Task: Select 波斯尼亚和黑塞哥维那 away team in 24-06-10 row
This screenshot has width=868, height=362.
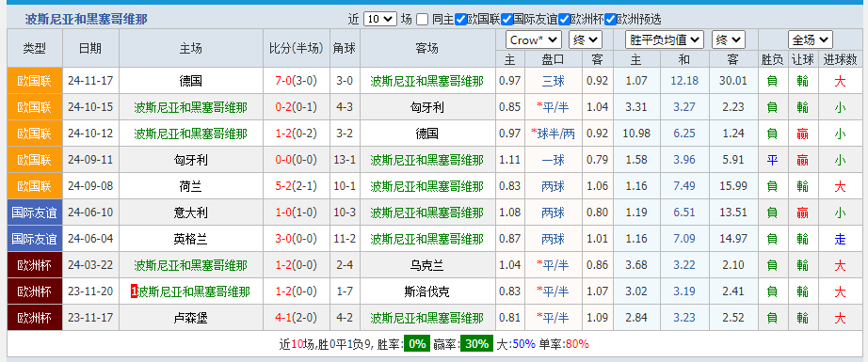Action: point(426,212)
